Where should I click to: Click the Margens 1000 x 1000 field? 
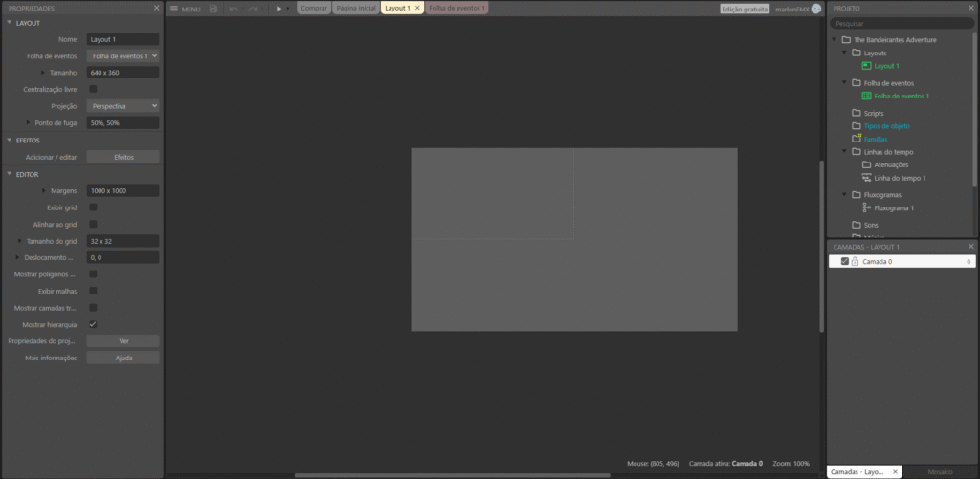122,190
